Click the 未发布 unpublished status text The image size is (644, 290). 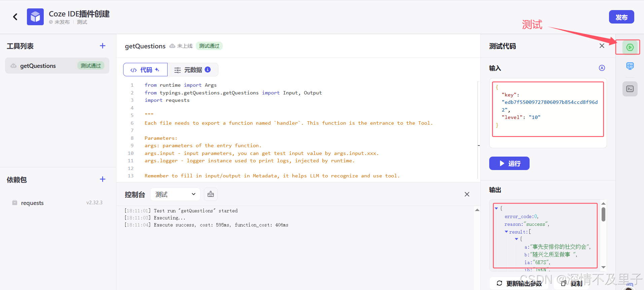62,22
